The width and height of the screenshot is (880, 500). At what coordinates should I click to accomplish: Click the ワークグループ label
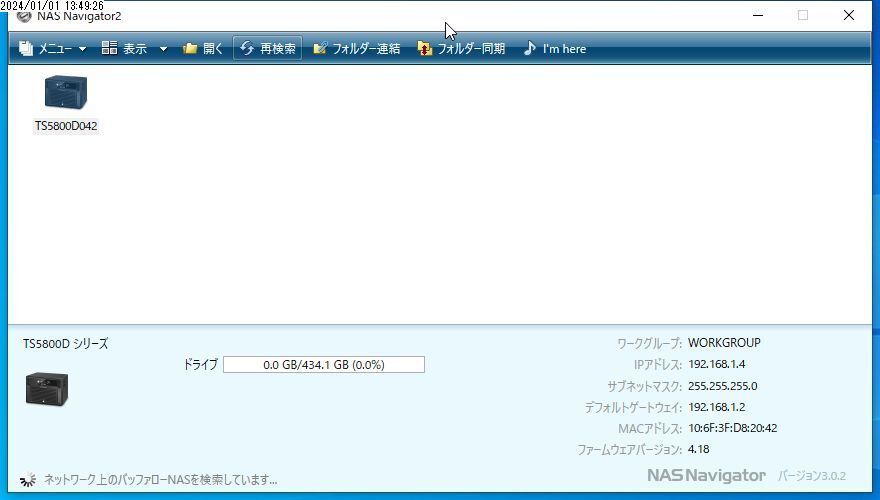pyautogui.click(x=649, y=343)
